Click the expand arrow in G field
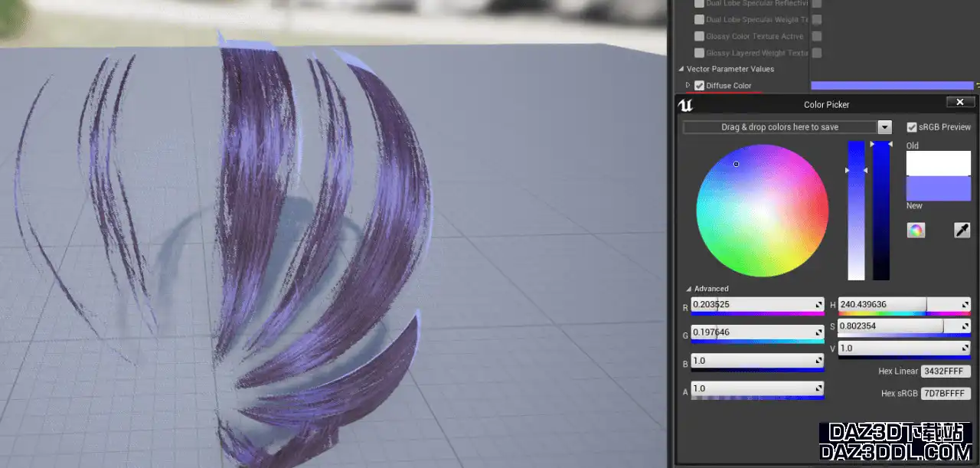Screen dimensions: 980x468 818,332
